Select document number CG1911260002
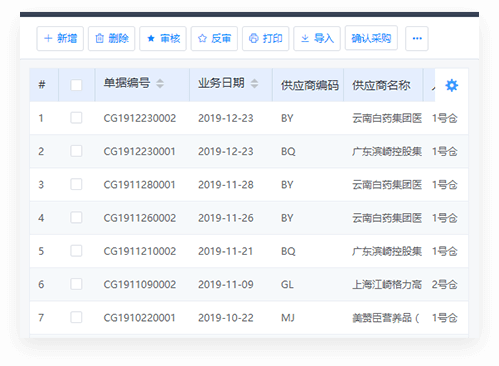499x366 pixels. (x=140, y=218)
